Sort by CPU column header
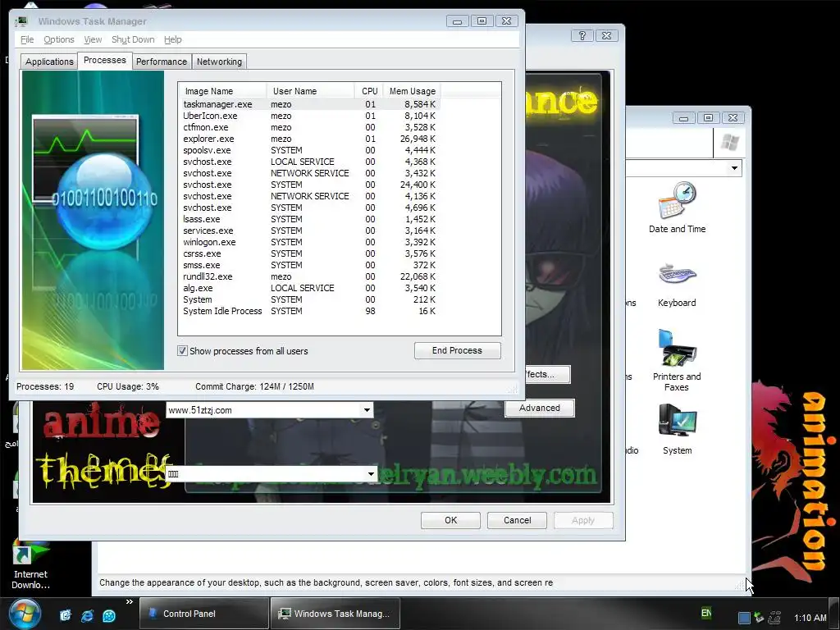This screenshot has height=630, width=840. (369, 91)
